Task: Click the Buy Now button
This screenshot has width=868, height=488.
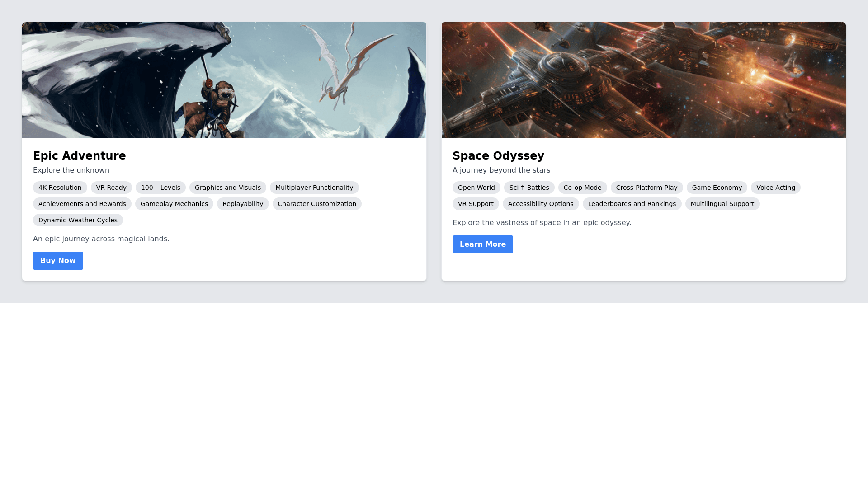Action: [58, 261]
